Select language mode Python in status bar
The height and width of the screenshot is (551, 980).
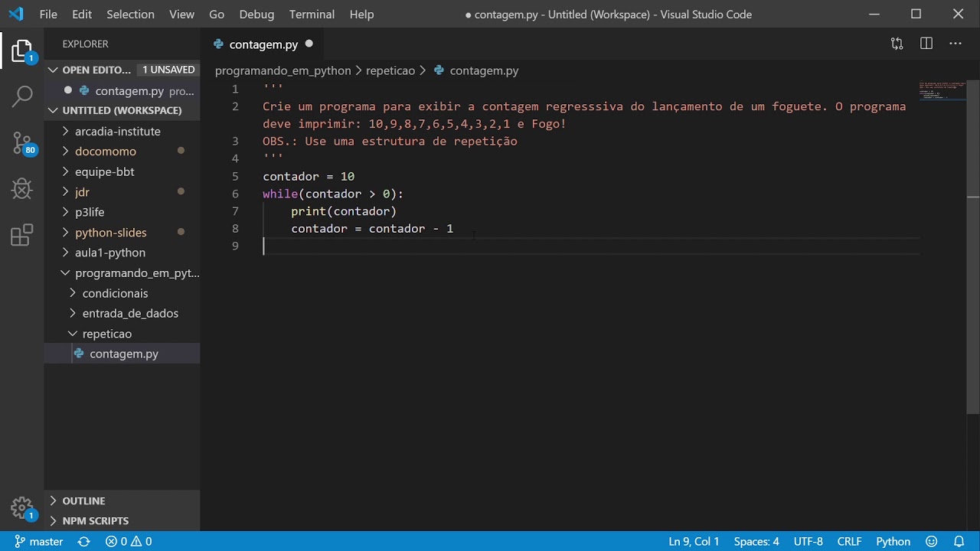coord(893,541)
